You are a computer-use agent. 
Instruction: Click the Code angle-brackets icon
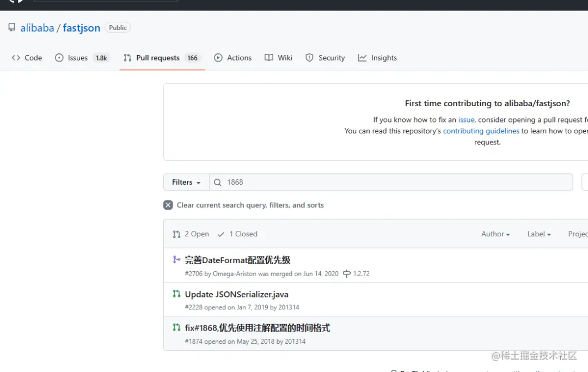pos(16,58)
